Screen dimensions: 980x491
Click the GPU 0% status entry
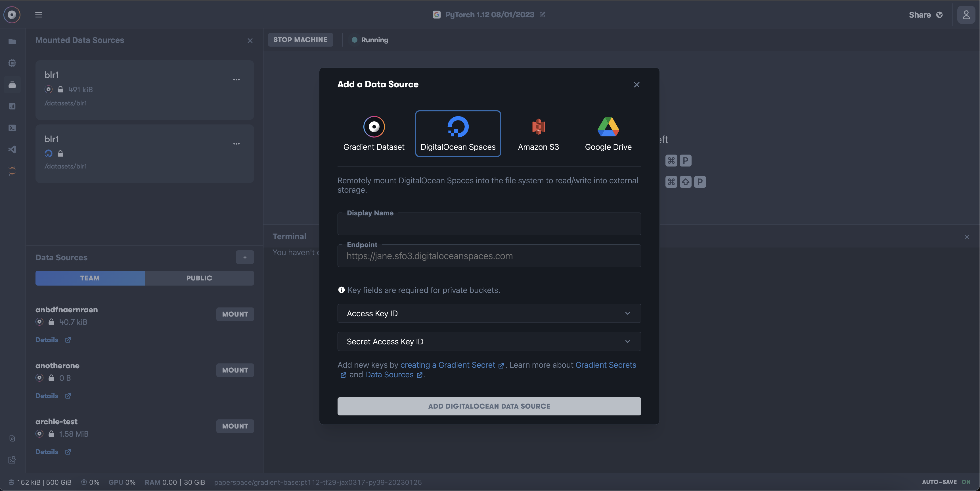tap(122, 482)
